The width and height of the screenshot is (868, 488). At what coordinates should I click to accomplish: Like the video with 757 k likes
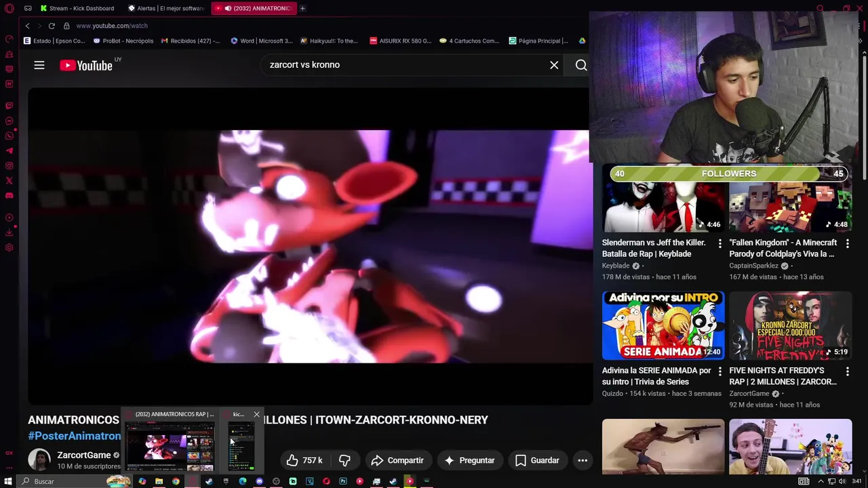click(304, 460)
